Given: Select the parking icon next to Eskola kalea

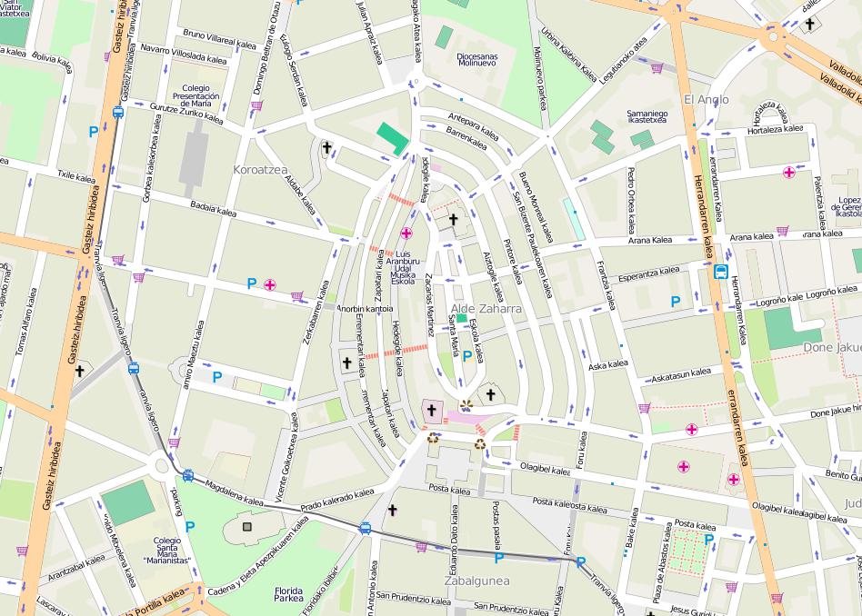Looking at the screenshot, I should (466, 356).
